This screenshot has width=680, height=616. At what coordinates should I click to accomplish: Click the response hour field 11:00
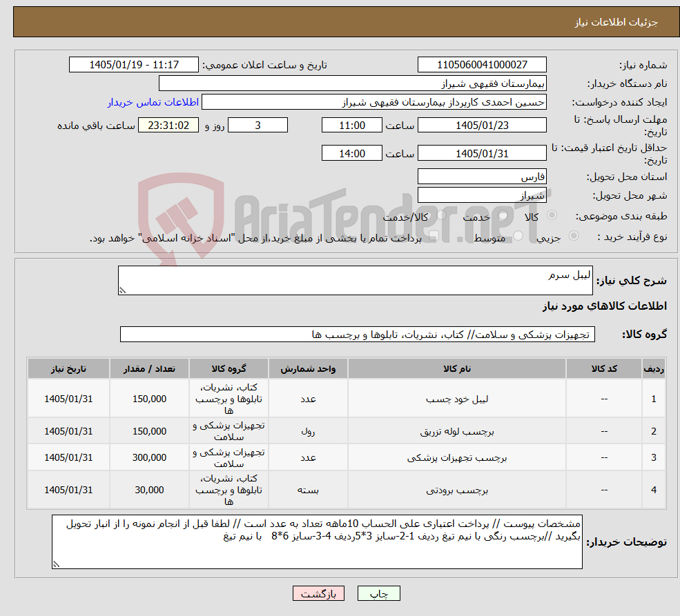[x=351, y=125]
